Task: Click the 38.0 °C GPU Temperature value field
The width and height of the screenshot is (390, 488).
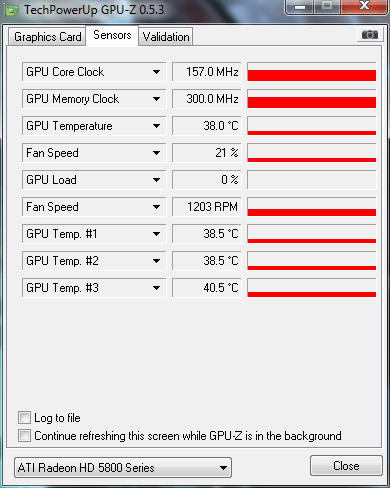Action: 207,126
